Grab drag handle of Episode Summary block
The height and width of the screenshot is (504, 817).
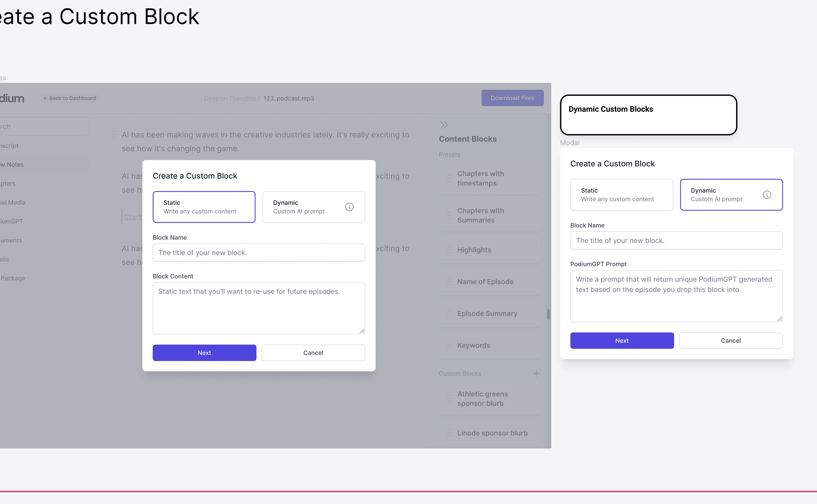pyautogui.click(x=449, y=313)
